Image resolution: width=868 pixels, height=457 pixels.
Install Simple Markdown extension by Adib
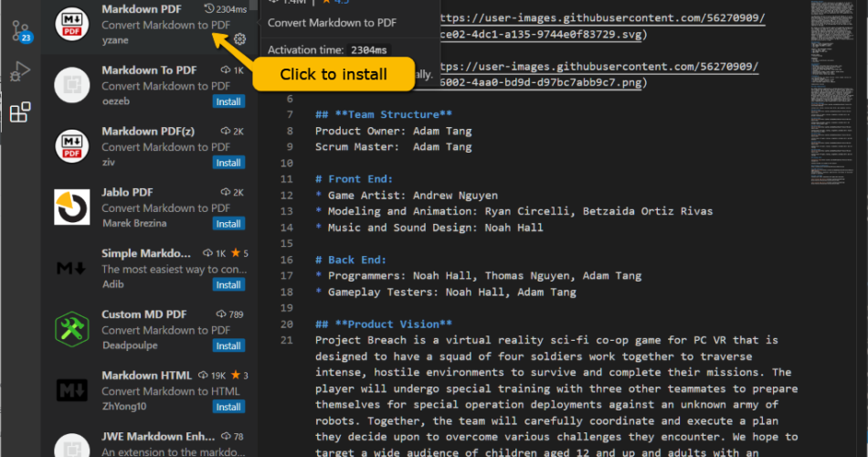click(x=228, y=285)
